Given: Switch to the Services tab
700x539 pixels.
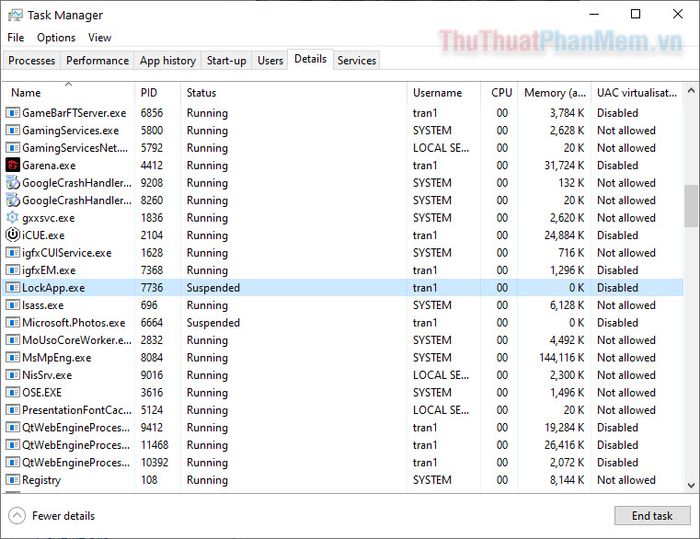Looking at the screenshot, I should [x=357, y=60].
